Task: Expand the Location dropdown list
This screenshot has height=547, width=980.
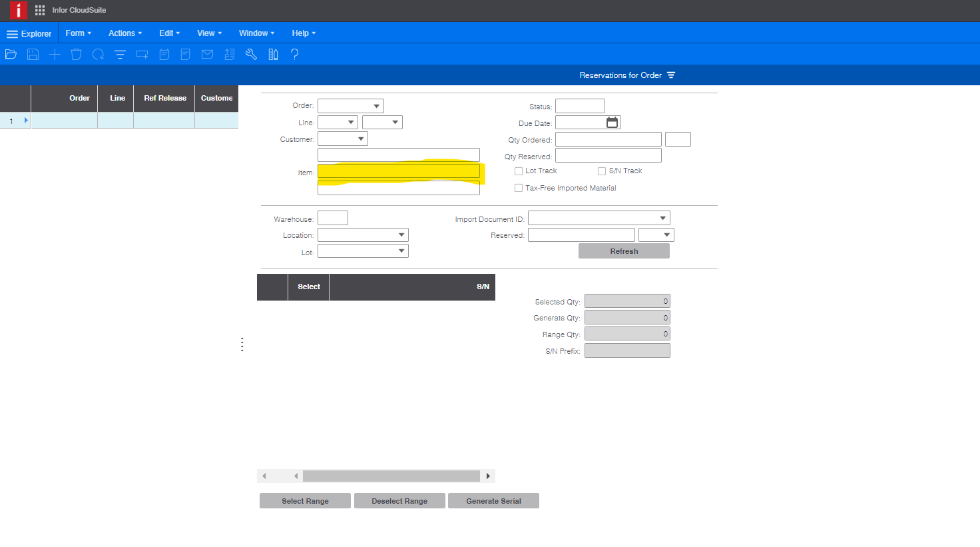Action: [401, 235]
